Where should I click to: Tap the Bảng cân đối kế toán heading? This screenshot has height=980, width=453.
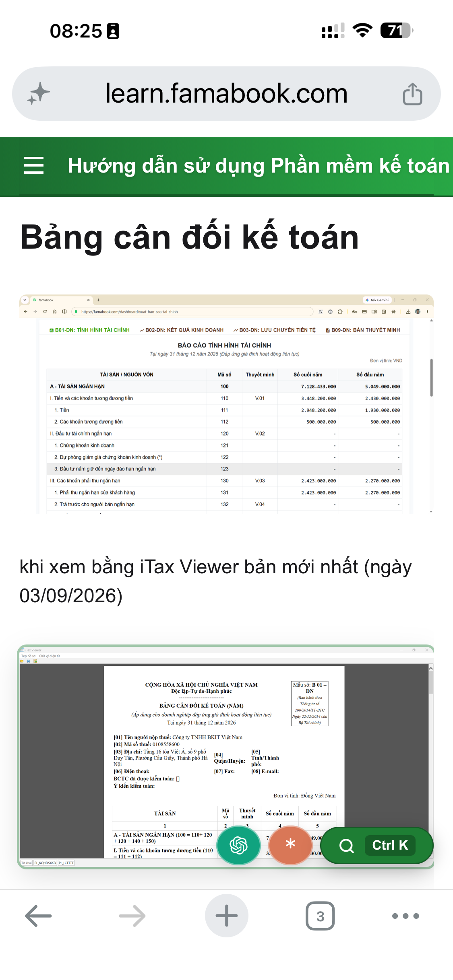tap(189, 237)
